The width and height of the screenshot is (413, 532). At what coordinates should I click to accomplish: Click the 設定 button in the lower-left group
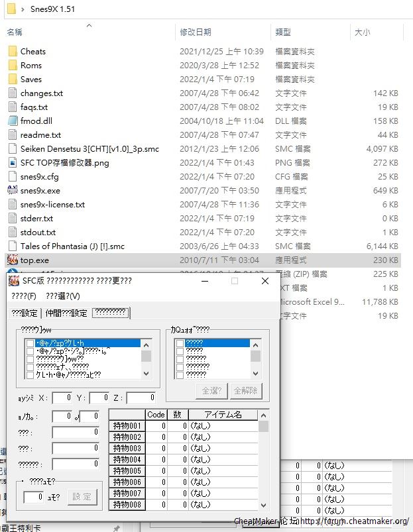82,496
